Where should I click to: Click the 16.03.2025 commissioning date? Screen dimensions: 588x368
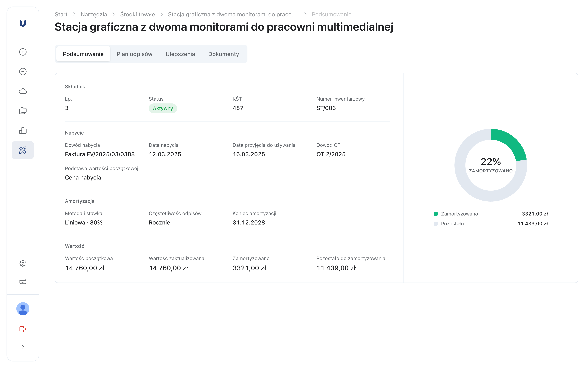click(x=249, y=154)
